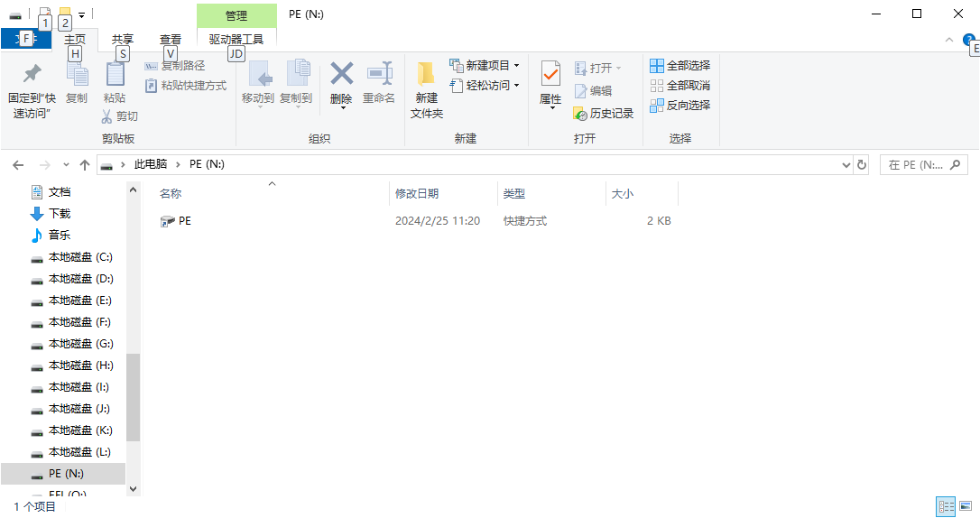Select 本地磁盘 (K:) in sidebar

[72, 430]
